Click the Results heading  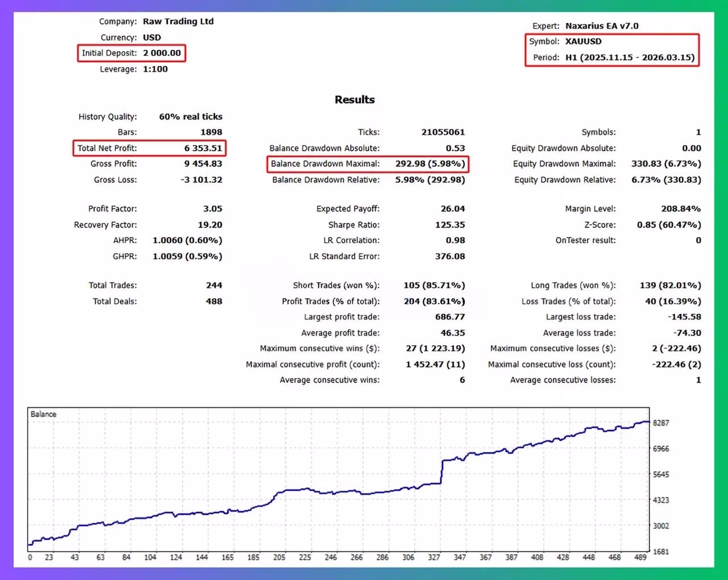click(354, 100)
